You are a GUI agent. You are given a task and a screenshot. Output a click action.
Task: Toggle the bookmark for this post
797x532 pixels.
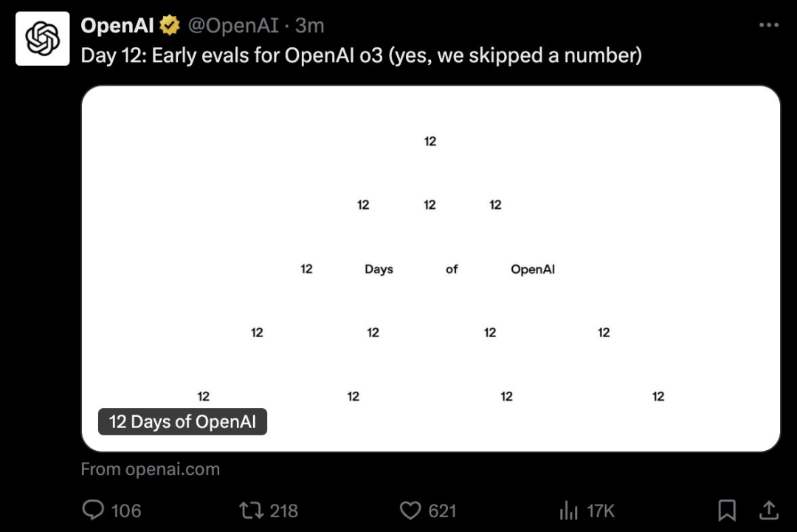coord(727,510)
